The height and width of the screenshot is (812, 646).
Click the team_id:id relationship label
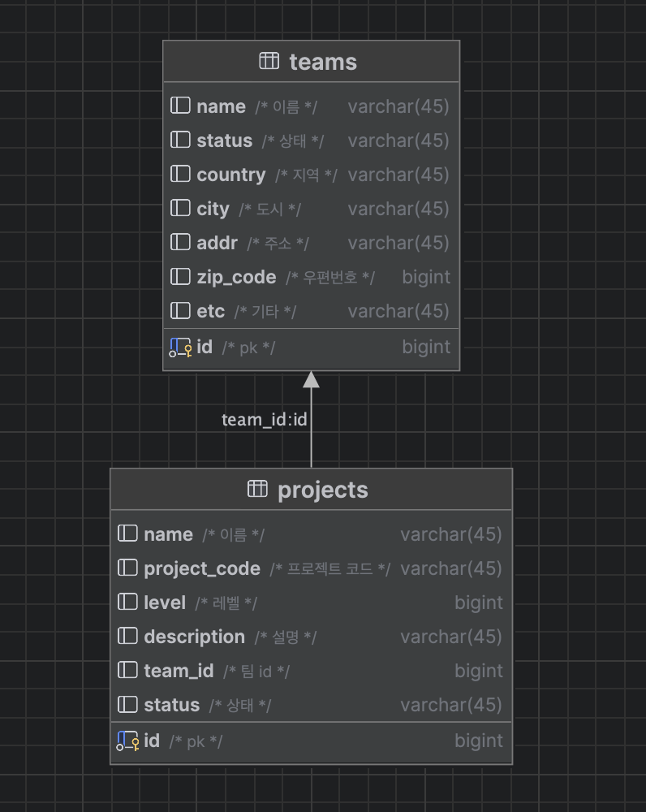click(x=265, y=420)
